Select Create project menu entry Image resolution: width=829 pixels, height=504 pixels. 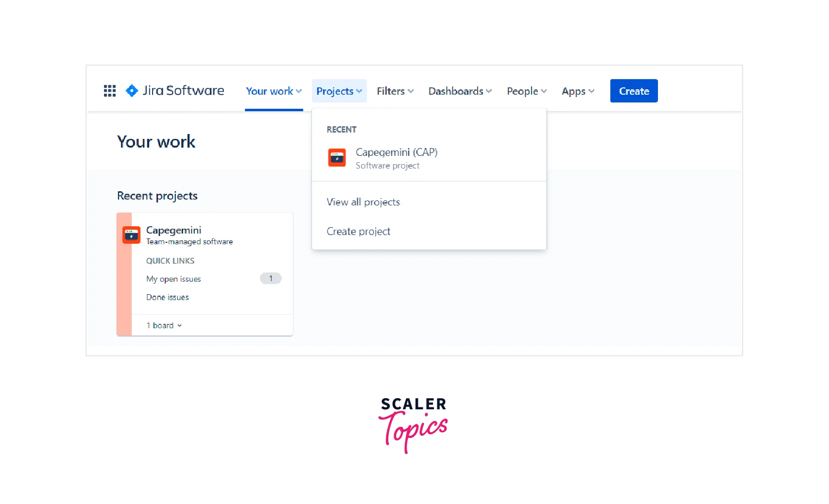click(358, 232)
